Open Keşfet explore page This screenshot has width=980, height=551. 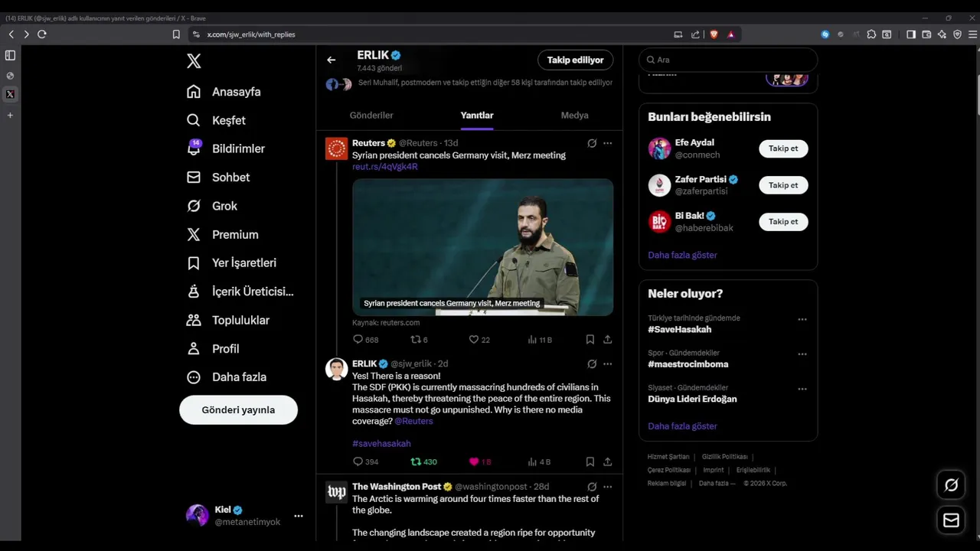coord(216,120)
